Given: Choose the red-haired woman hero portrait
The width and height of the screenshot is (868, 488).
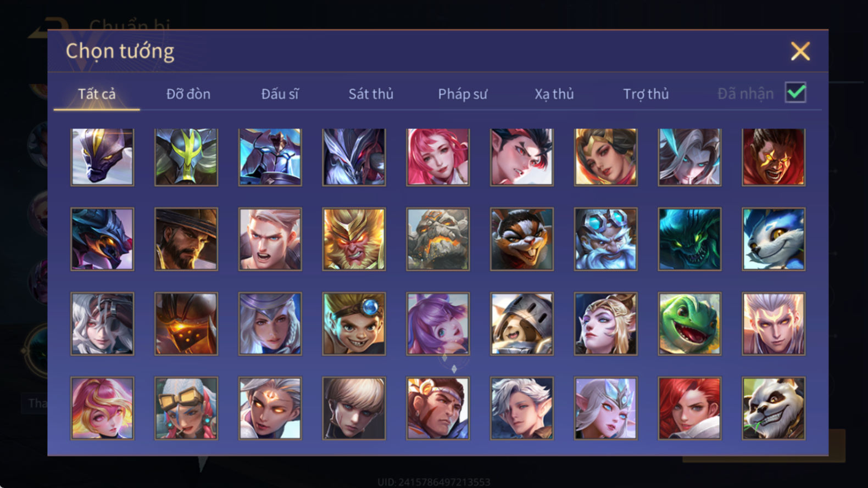Looking at the screenshot, I should (x=689, y=408).
